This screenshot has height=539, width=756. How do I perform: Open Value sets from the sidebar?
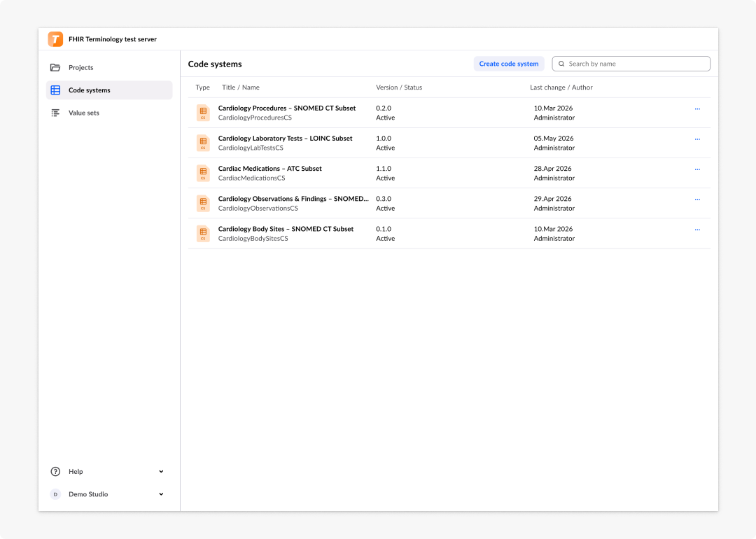click(109, 113)
